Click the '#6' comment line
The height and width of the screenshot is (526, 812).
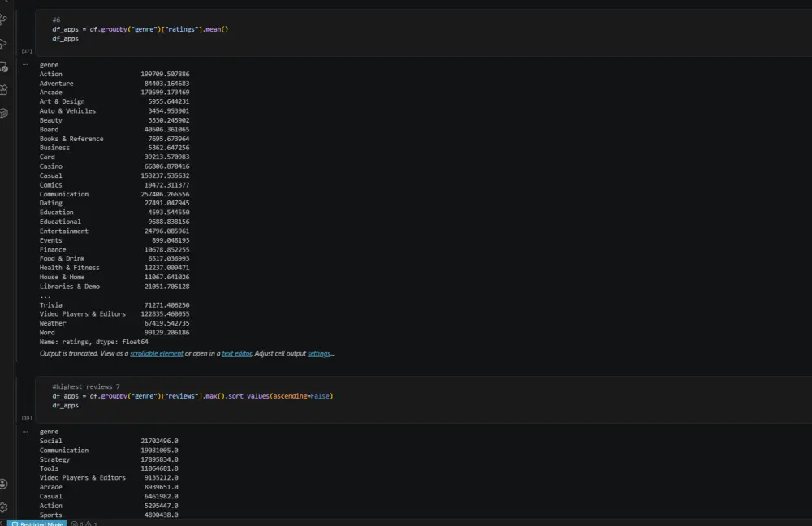coord(56,20)
